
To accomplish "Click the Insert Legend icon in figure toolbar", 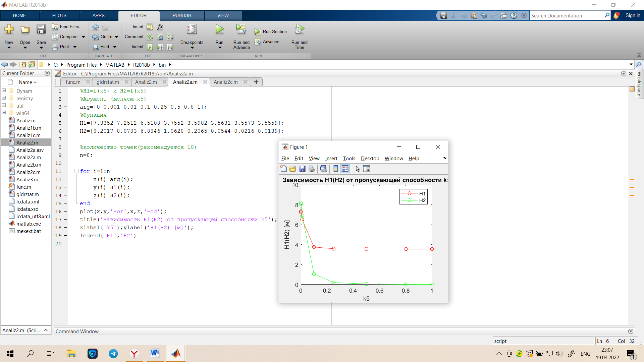I will click(345, 169).
